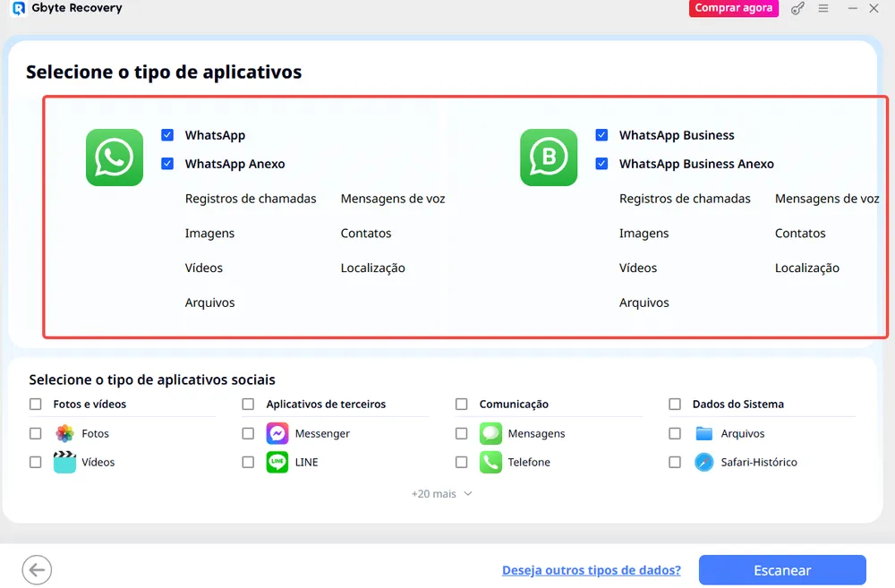
Task: Click the back arrow button
Action: (x=37, y=569)
